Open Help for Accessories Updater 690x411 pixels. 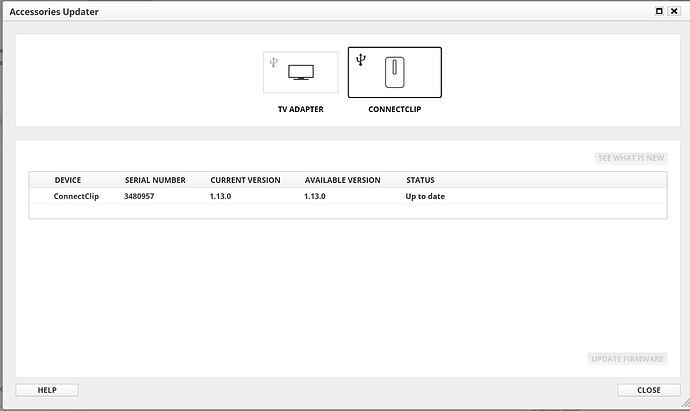pyautogui.click(x=47, y=390)
